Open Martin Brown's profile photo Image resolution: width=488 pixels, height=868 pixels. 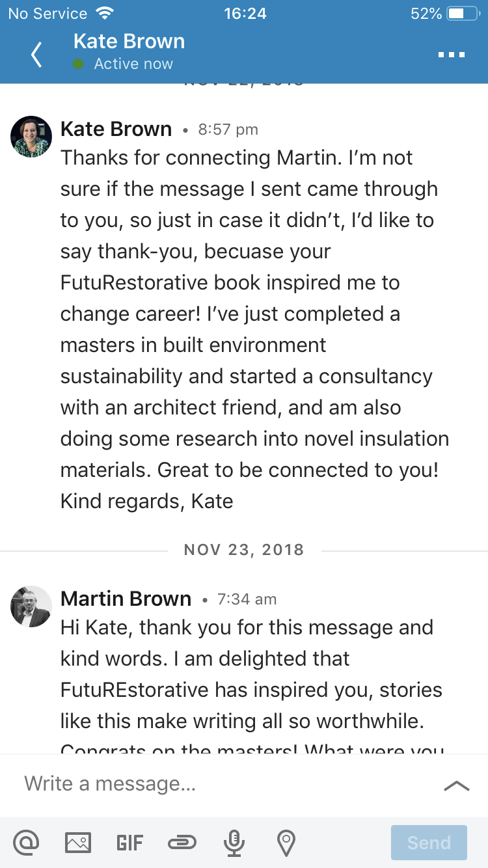pyautogui.click(x=31, y=606)
